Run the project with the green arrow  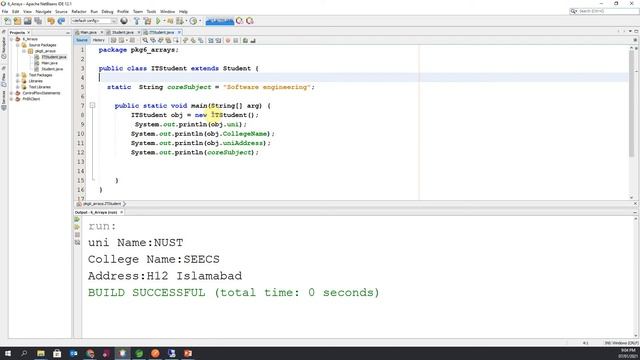tap(158, 21)
